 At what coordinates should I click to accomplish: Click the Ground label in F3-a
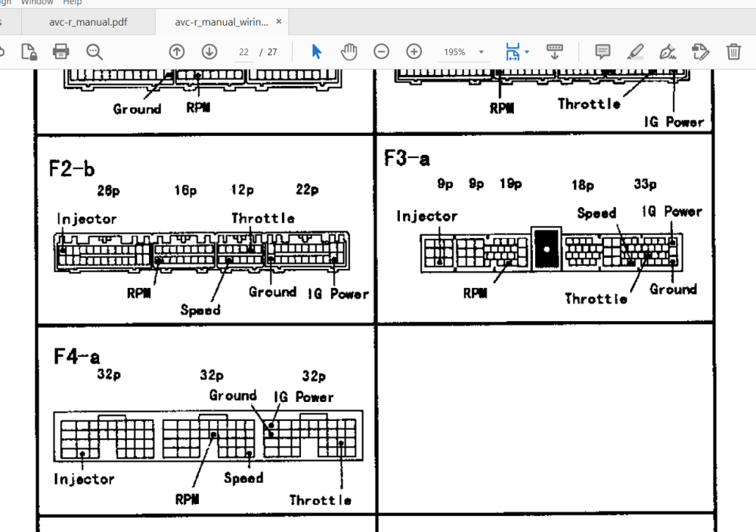click(x=673, y=289)
